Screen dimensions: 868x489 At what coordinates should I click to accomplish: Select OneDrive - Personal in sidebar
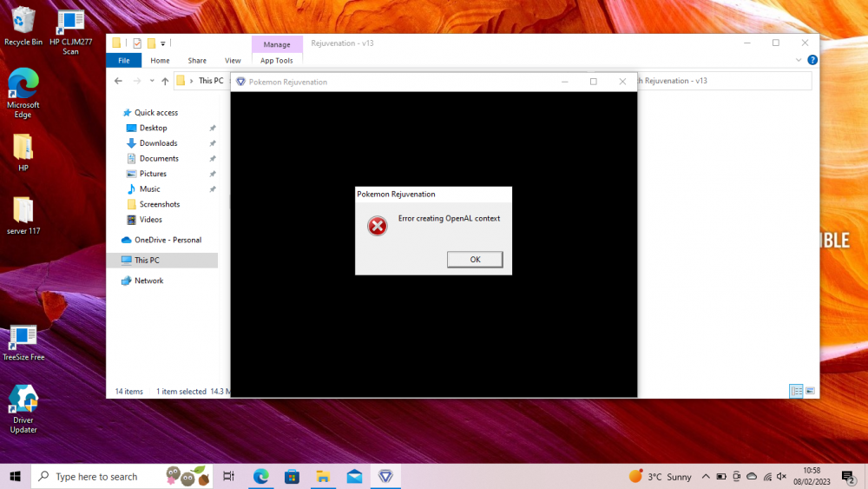click(168, 240)
